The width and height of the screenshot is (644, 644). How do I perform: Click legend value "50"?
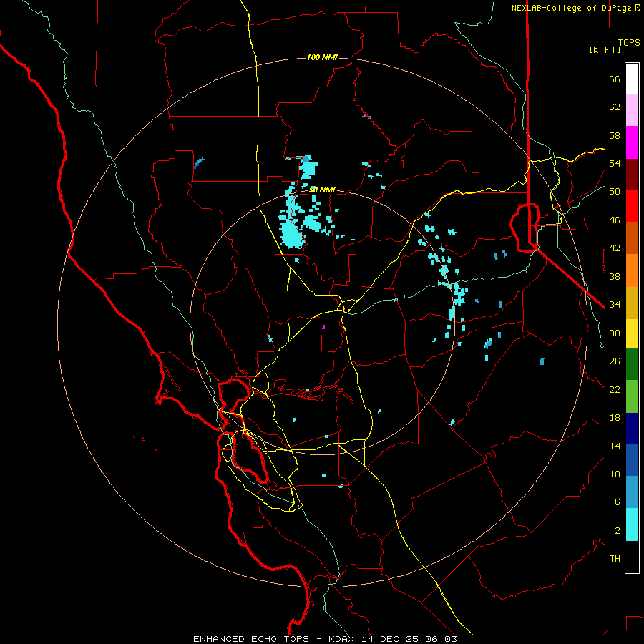tap(615, 192)
